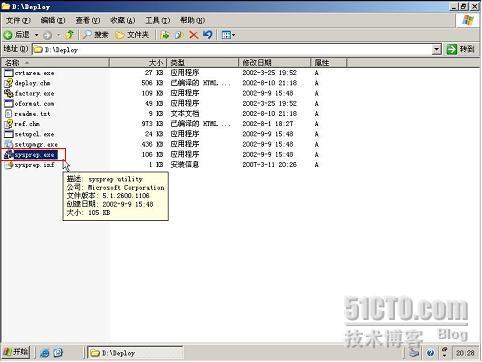This screenshot has height=362, width=482.
Task: Open the Forward history dropdown arrow
Action: click(x=58, y=35)
